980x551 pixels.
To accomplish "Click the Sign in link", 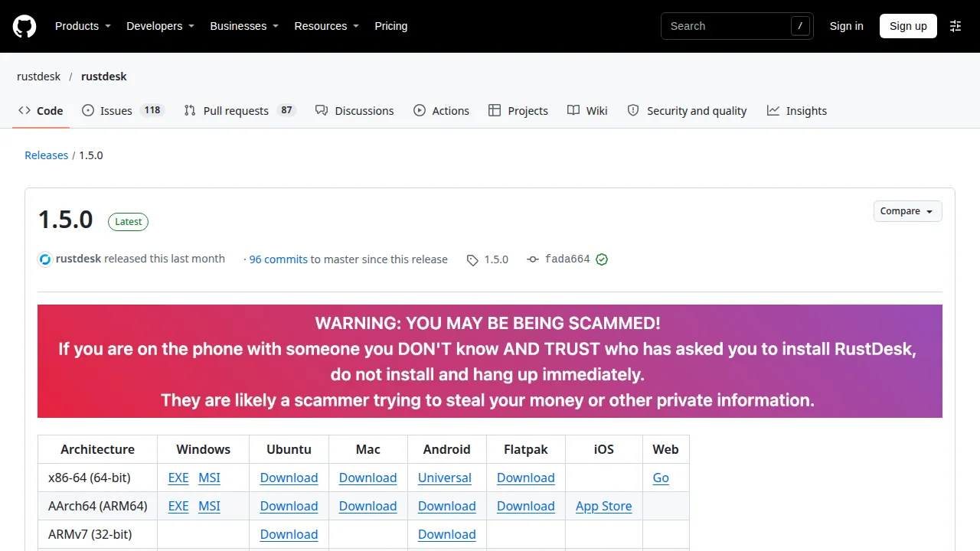I will click(x=846, y=26).
